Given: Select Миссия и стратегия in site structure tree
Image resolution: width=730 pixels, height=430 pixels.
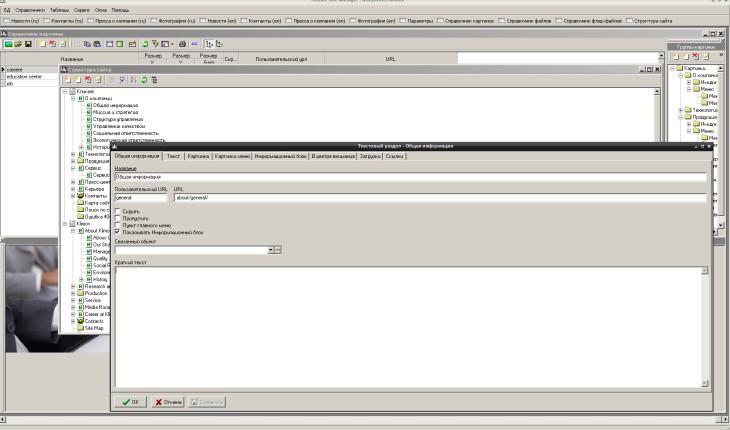Looking at the screenshot, I should [x=115, y=112].
